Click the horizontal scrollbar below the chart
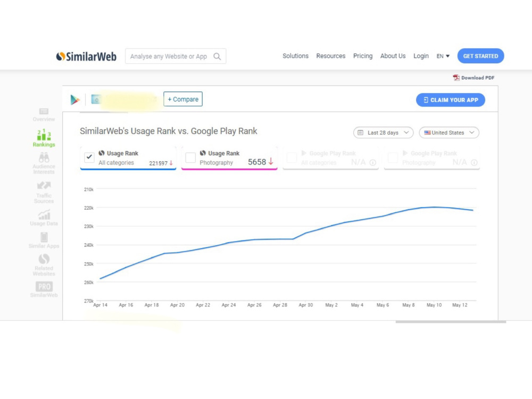Image resolution: width=532 pixels, height=399 pixels. pyautogui.click(x=451, y=322)
